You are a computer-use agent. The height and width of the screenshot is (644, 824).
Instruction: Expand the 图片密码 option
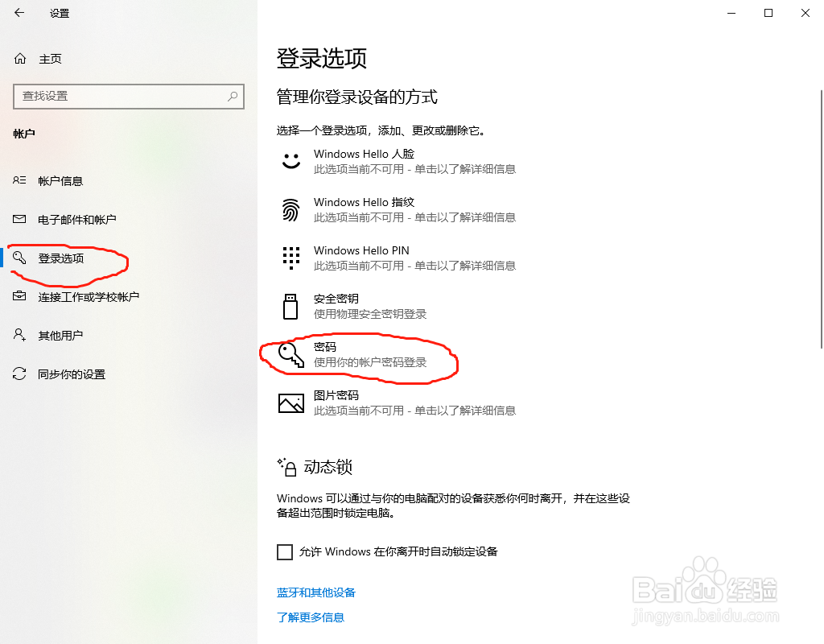pos(397,403)
